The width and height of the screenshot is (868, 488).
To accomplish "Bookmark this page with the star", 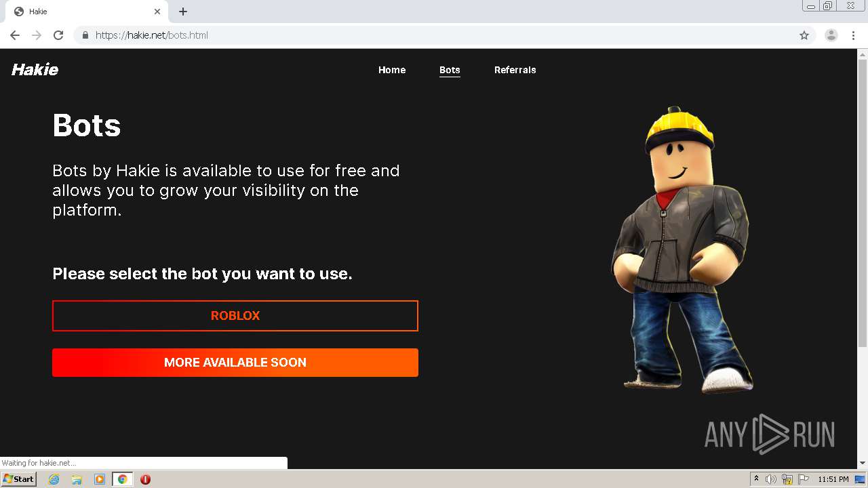I will coord(804,35).
